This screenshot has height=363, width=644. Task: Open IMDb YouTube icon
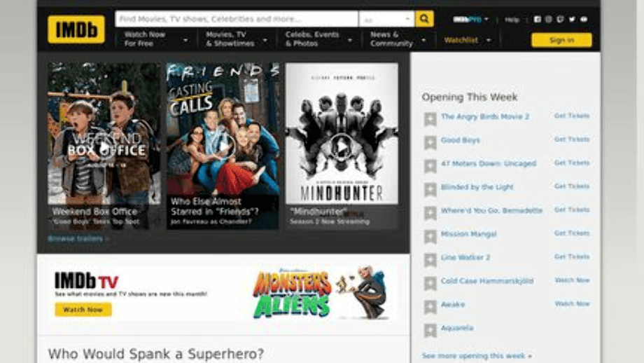click(x=584, y=20)
